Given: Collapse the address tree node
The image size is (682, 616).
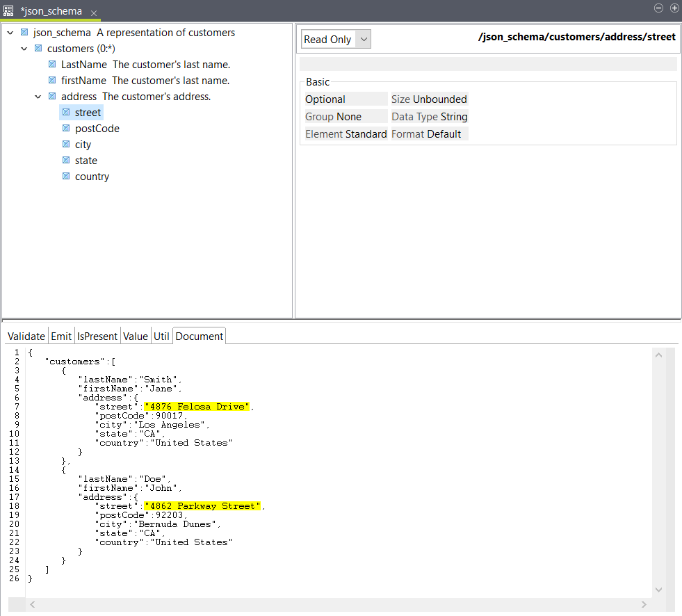Looking at the screenshot, I should (x=38, y=96).
